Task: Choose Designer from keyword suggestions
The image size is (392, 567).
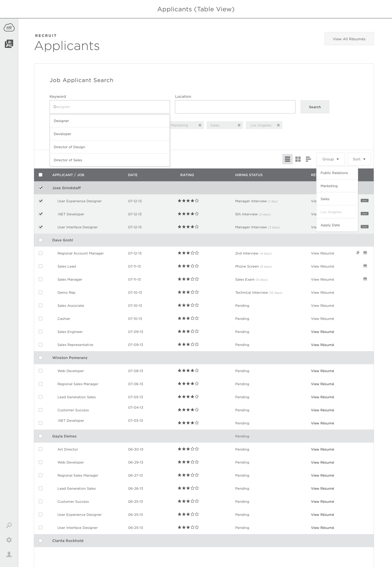Action: pos(110,121)
